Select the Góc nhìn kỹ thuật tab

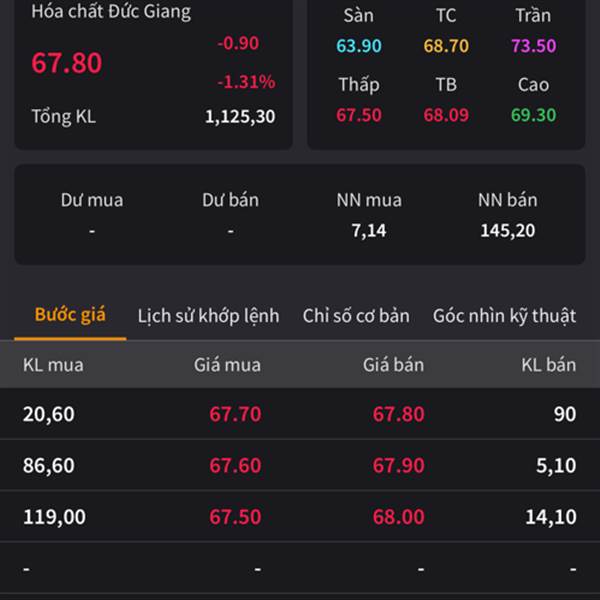[504, 316]
